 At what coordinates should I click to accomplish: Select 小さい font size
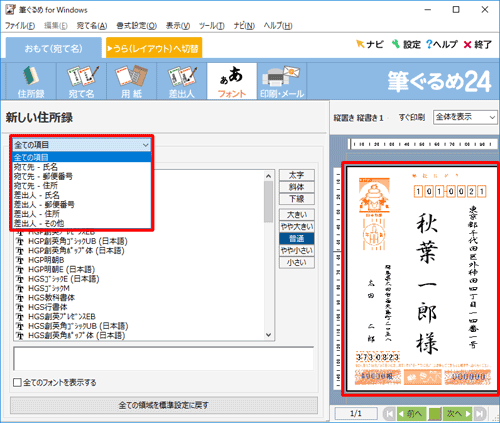pyautogui.click(x=297, y=263)
